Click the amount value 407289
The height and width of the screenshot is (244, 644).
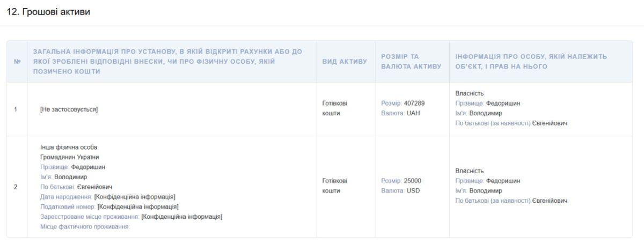(x=414, y=103)
